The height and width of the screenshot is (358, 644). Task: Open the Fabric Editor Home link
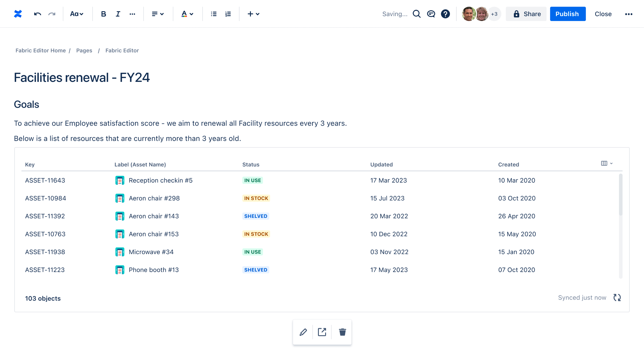tap(40, 50)
